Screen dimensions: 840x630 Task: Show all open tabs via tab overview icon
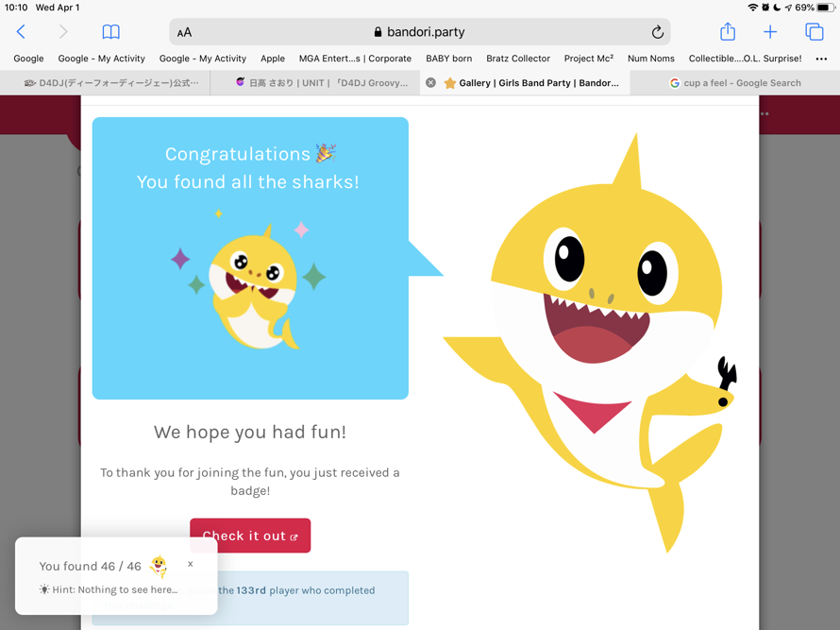tap(814, 31)
